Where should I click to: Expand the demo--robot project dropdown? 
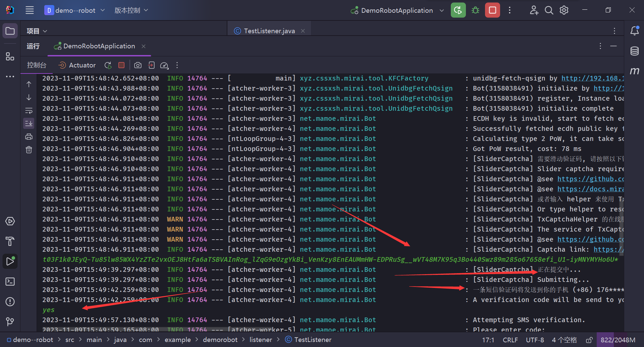(x=75, y=10)
